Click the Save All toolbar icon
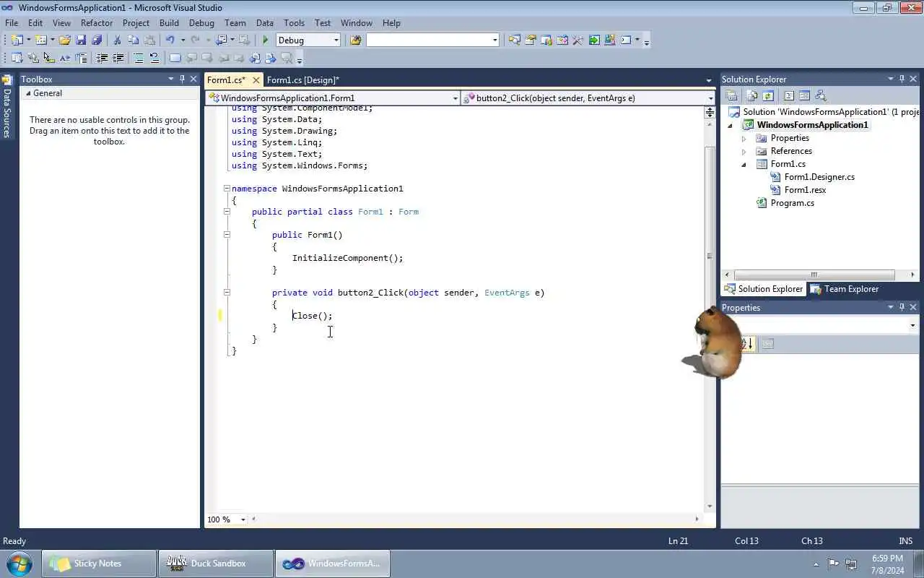Viewport: 924px width, 578px height. click(x=97, y=40)
